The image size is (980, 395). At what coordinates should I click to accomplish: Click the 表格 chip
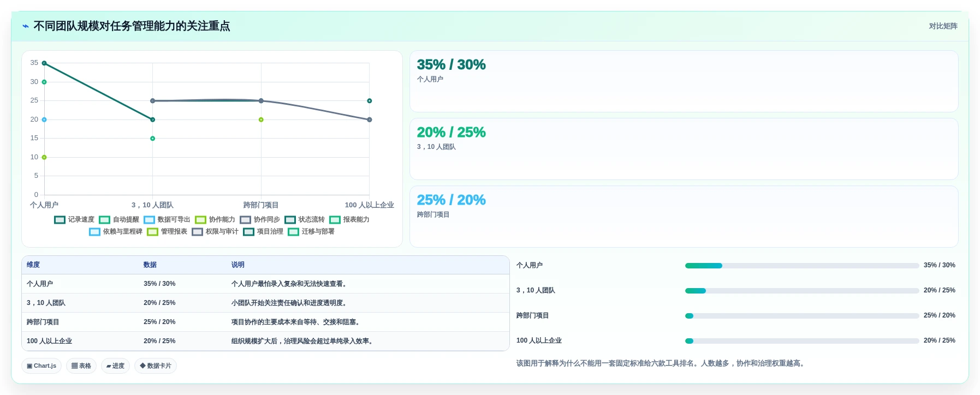(81, 366)
